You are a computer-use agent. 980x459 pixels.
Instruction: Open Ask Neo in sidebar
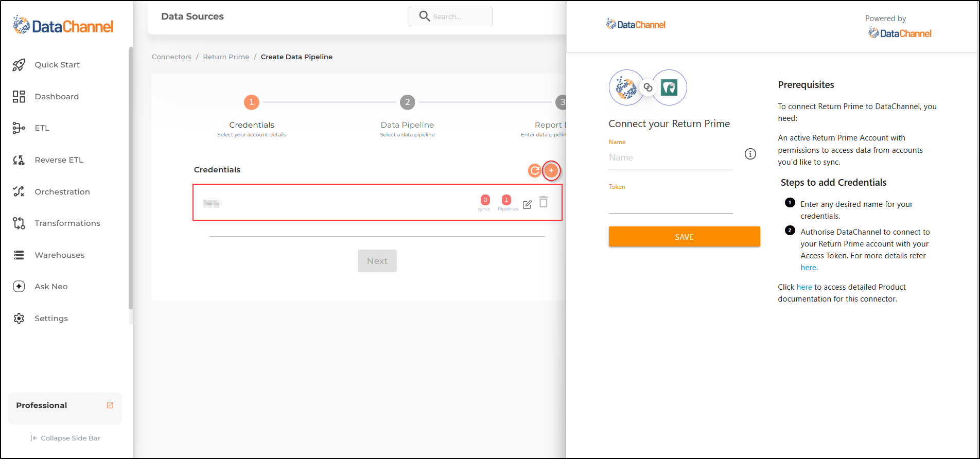tap(51, 287)
